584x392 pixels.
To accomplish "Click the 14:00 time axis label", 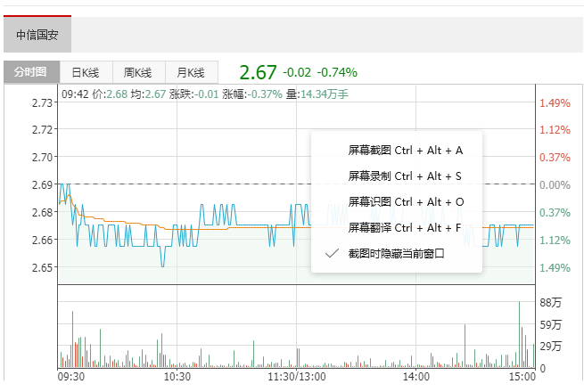I will pyautogui.click(x=416, y=377).
